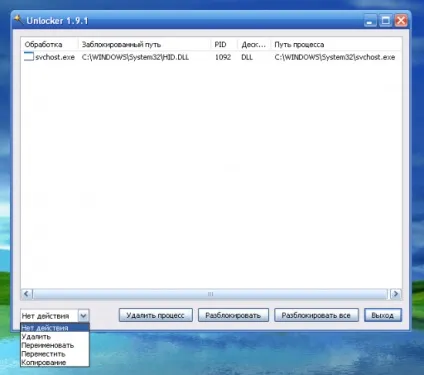
Task: Click locked path C:\WINDOWS\System32\HID.DLL
Action: point(135,57)
